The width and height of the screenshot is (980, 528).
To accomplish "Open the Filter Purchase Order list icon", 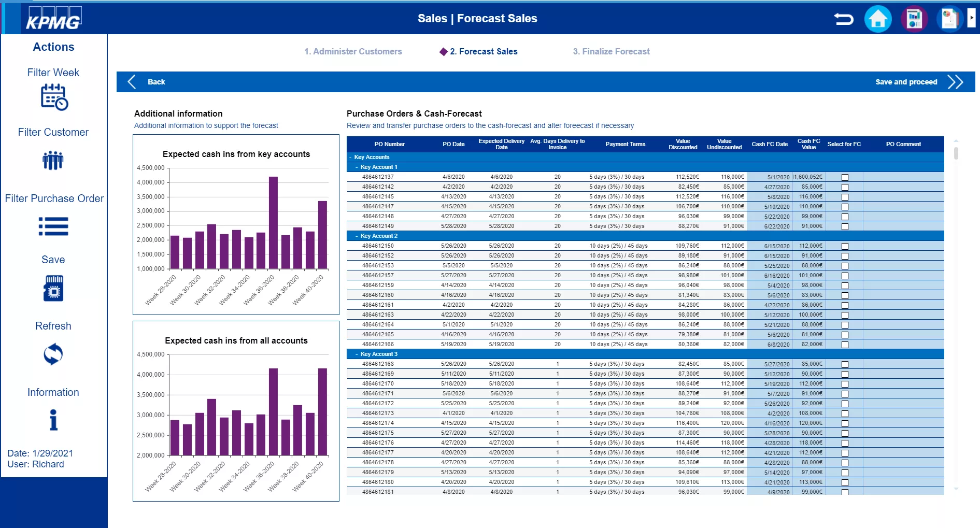I will (x=53, y=226).
